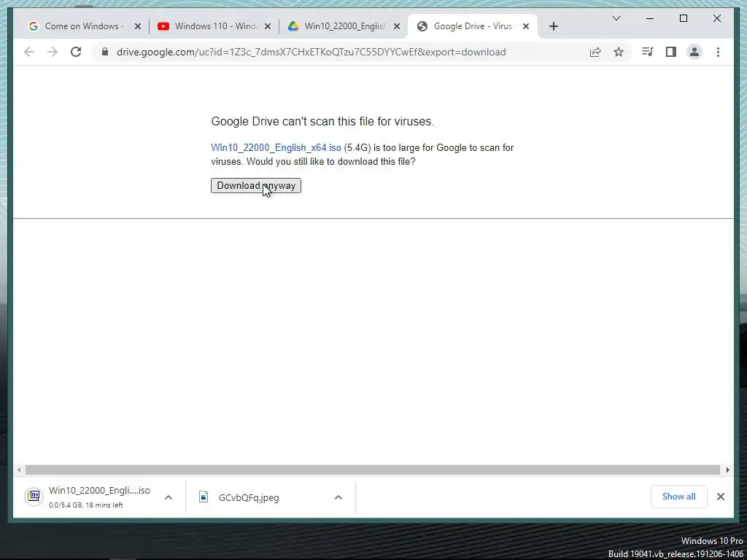747x560 pixels.
Task: Click the jpeg image file icon
Action: coord(204,497)
